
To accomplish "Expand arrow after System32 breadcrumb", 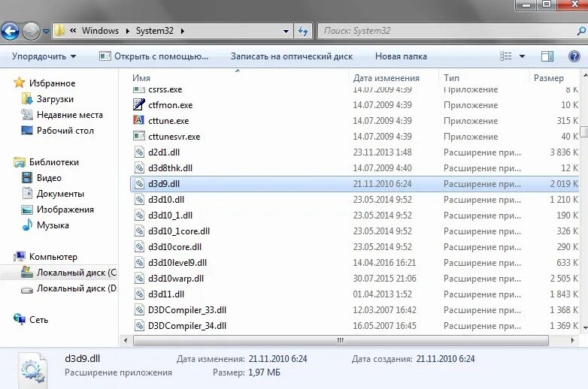I will tap(182, 31).
